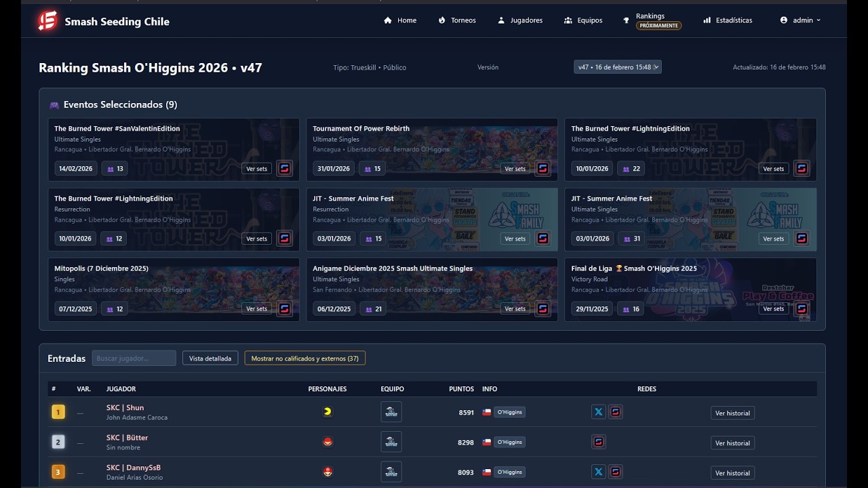Open player link SKC | DannySsB
868x488 pixels.
coord(134,467)
